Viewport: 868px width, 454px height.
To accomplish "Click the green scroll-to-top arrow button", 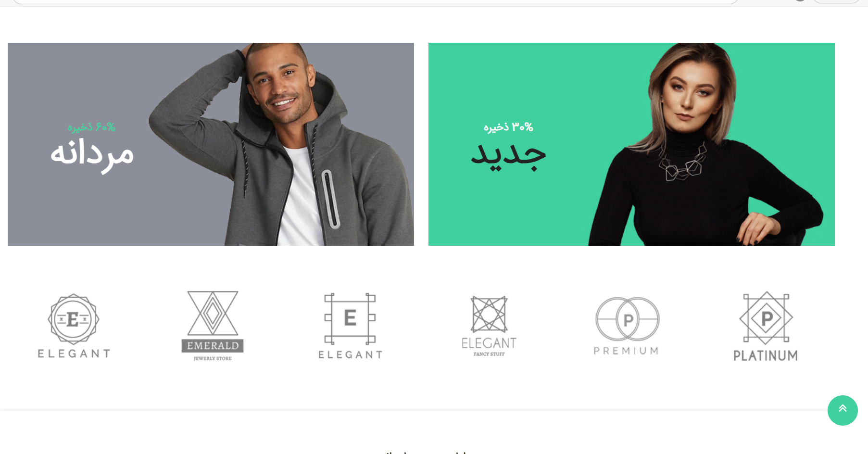I will coord(843,410).
